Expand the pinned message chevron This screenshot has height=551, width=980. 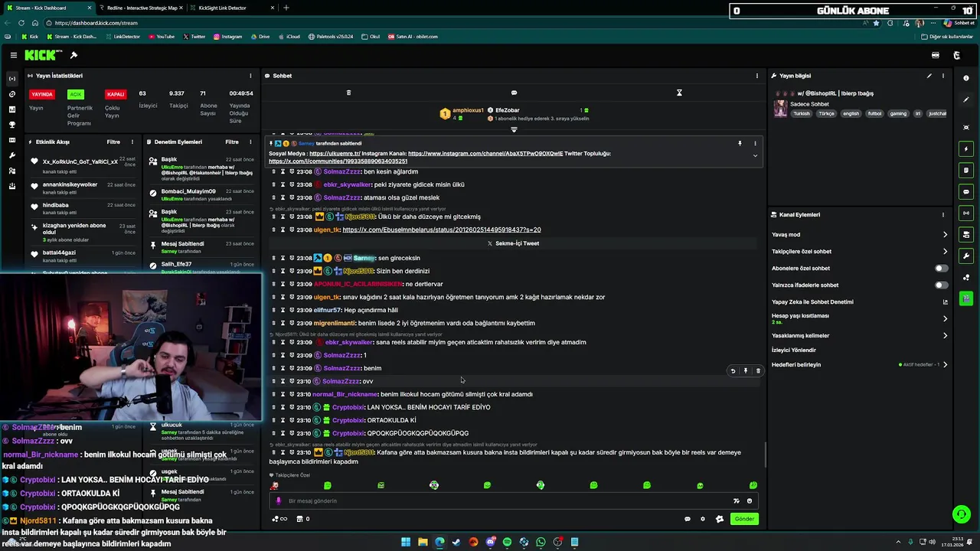pyautogui.click(x=755, y=155)
